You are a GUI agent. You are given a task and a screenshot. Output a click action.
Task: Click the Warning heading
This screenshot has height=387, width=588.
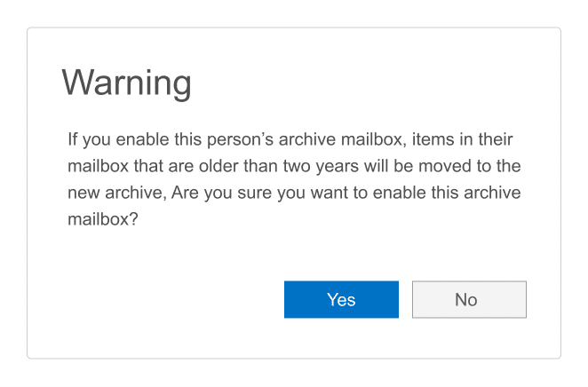coord(126,83)
